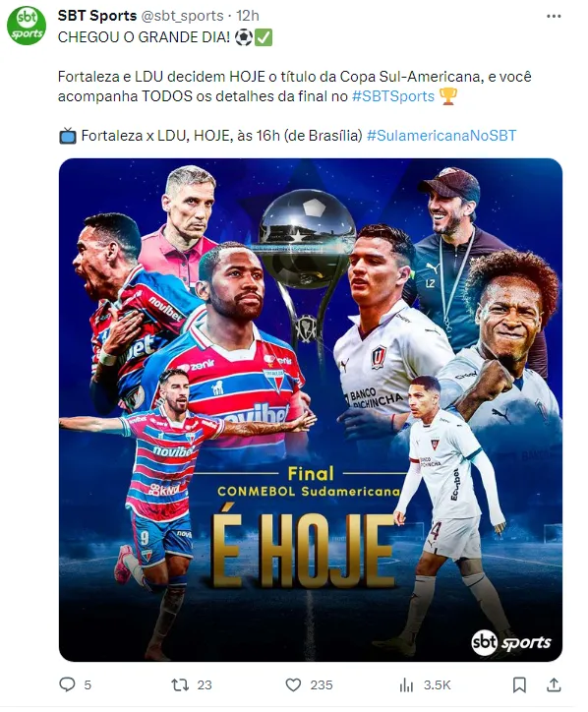Click the 5 replies count

(x=88, y=684)
